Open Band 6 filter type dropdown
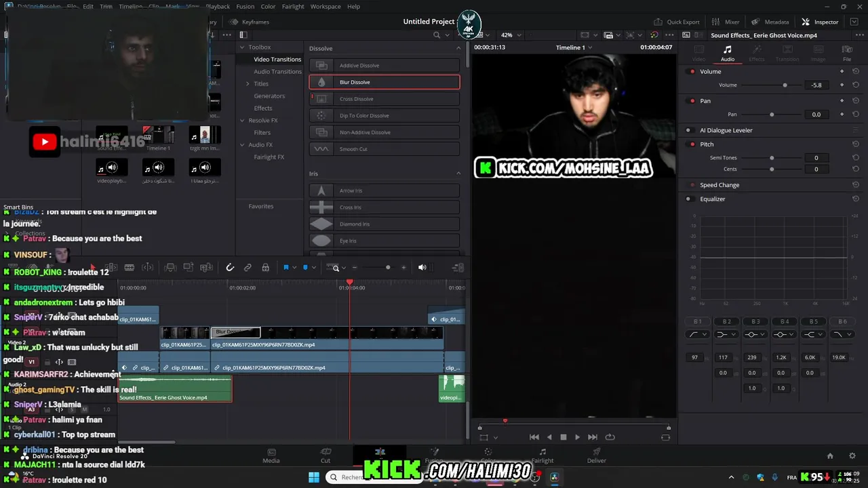The width and height of the screenshot is (868, 488). 841,334
